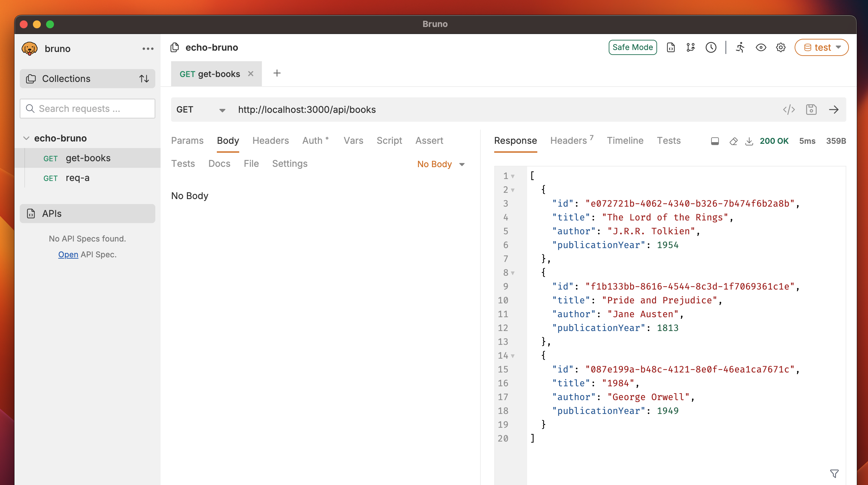The height and width of the screenshot is (485, 868).
Task: Save the request using the save icon
Action: point(811,110)
